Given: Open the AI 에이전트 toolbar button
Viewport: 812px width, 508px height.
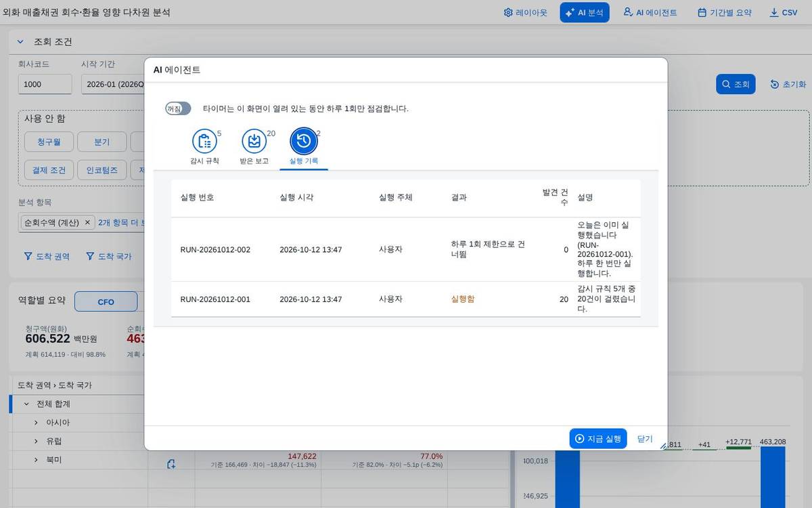Looking at the screenshot, I should coord(650,12).
